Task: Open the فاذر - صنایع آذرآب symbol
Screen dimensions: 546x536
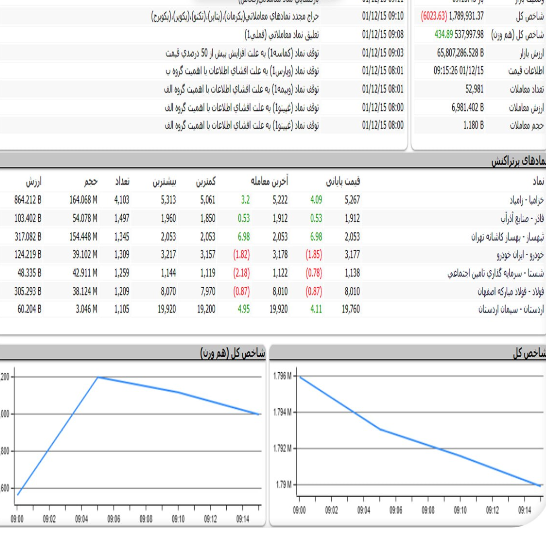Action: coord(522,218)
